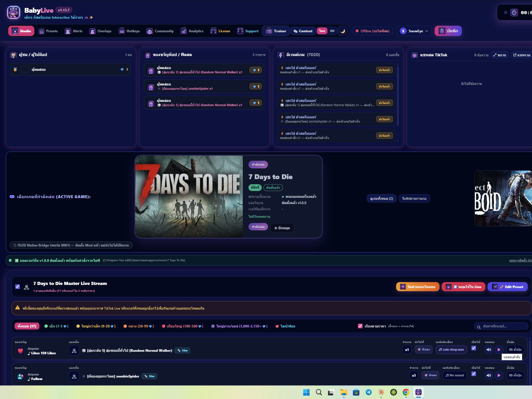Open the Studio tab
532x399 pixels.
point(22,31)
